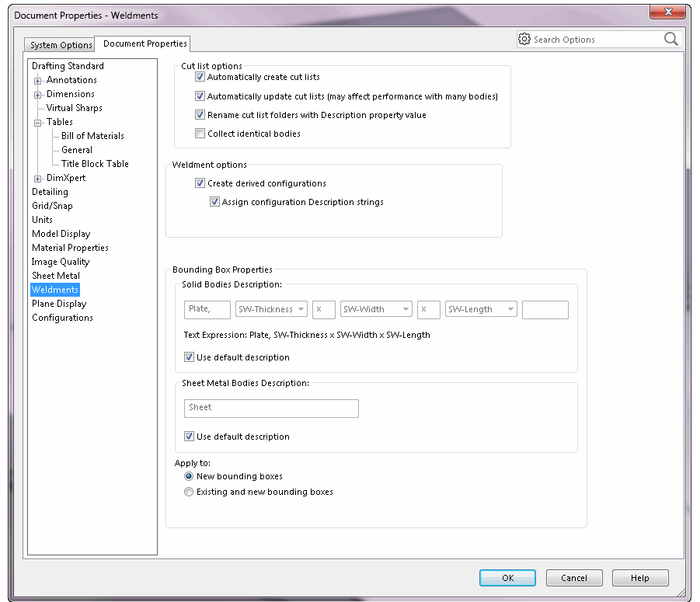Image resolution: width=700 pixels, height=602 pixels.
Task: Select Tables in the tree
Action: point(59,122)
